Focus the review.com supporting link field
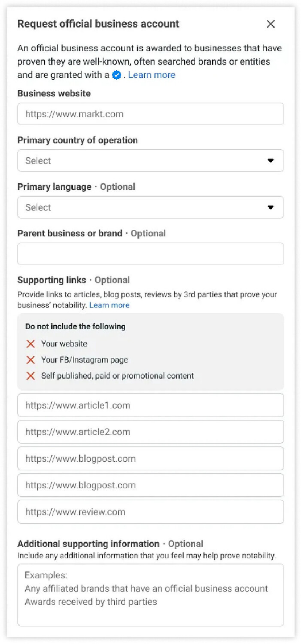The width and height of the screenshot is (301, 644). [x=150, y=512]
